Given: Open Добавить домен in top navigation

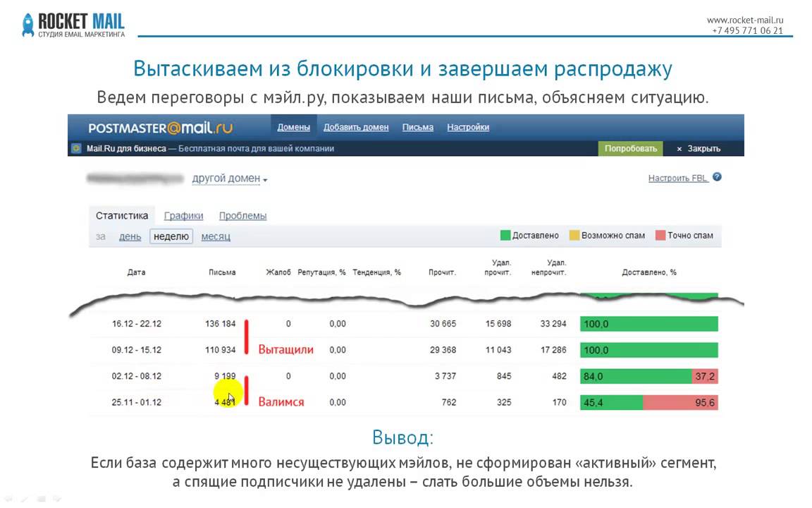Looking at the screenshot, I should pyautogui.click(x=356, y=127).
